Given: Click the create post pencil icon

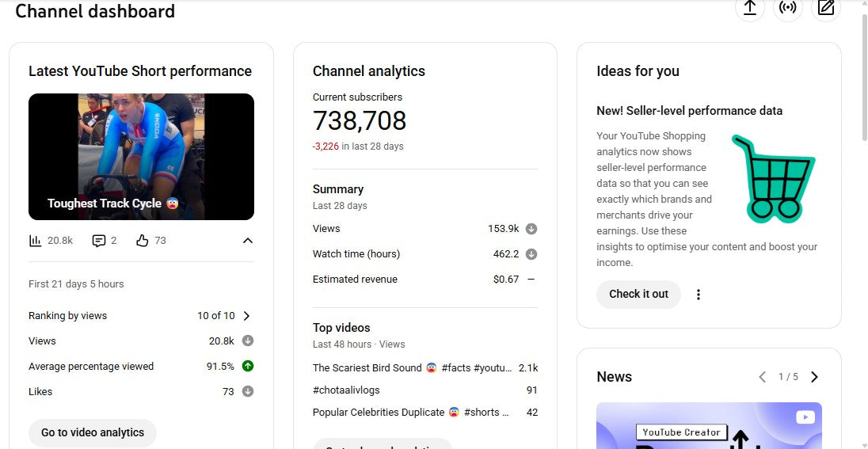Looking at the screenshot, I should click(825, 8).
